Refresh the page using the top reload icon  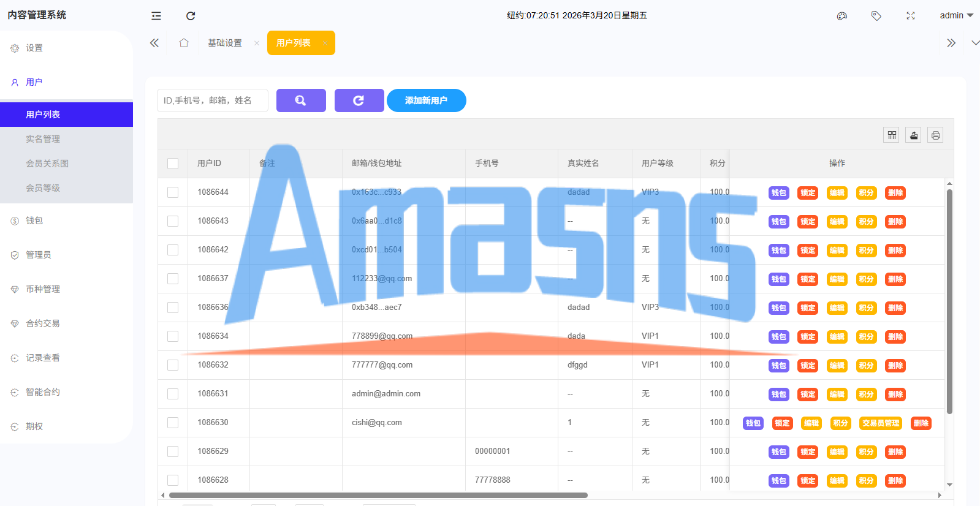coord(191,16)
